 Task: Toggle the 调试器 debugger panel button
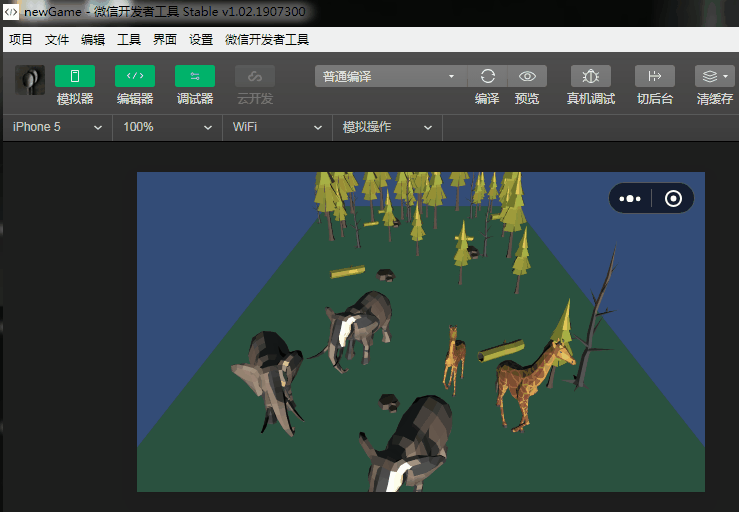[195, 76]
